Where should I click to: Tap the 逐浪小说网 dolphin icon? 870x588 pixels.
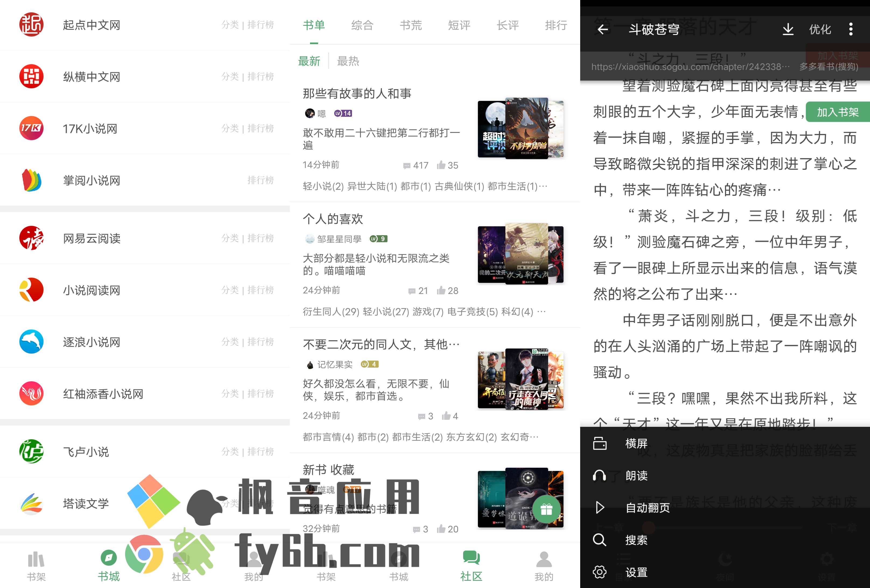pyautogui.click(x=31, y=342)
